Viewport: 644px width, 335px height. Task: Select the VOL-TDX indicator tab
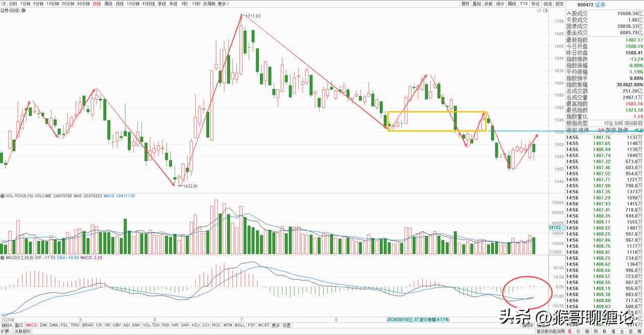151,325
